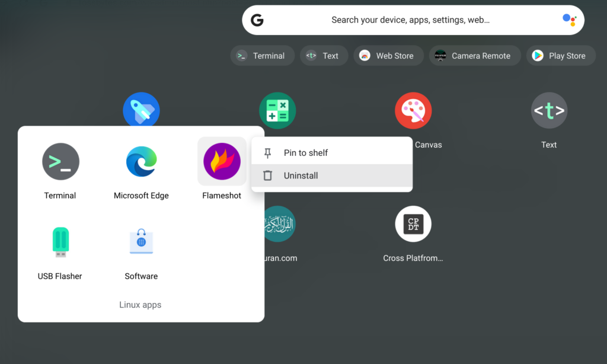Click the Google Assistant icon
This screenshot has width=607, height=364.
(x=570, y=20)
